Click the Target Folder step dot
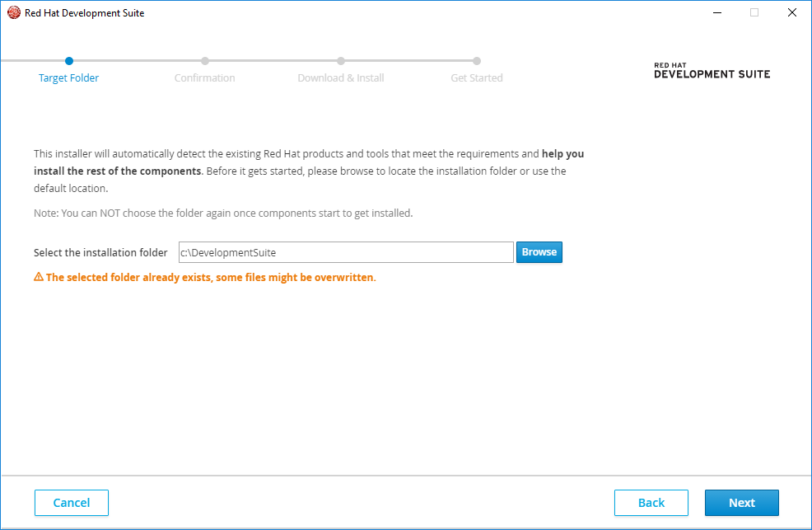812x530 pixels. click(x=69, y=60)
